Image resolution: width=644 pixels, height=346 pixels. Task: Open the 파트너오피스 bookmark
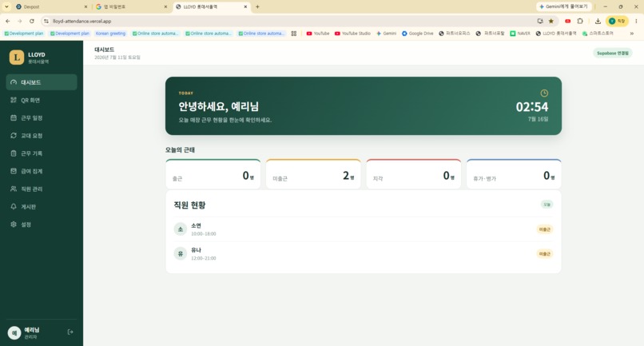coord(455,34)
